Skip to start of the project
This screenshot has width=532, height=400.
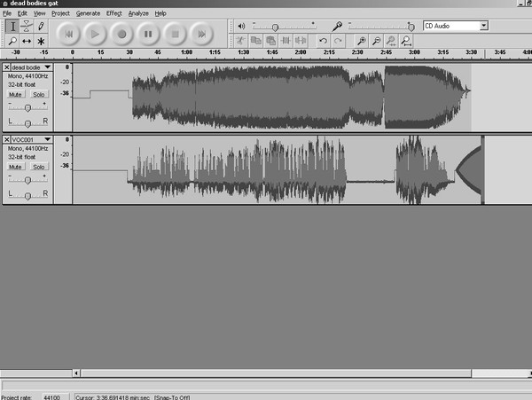[68, 34]
